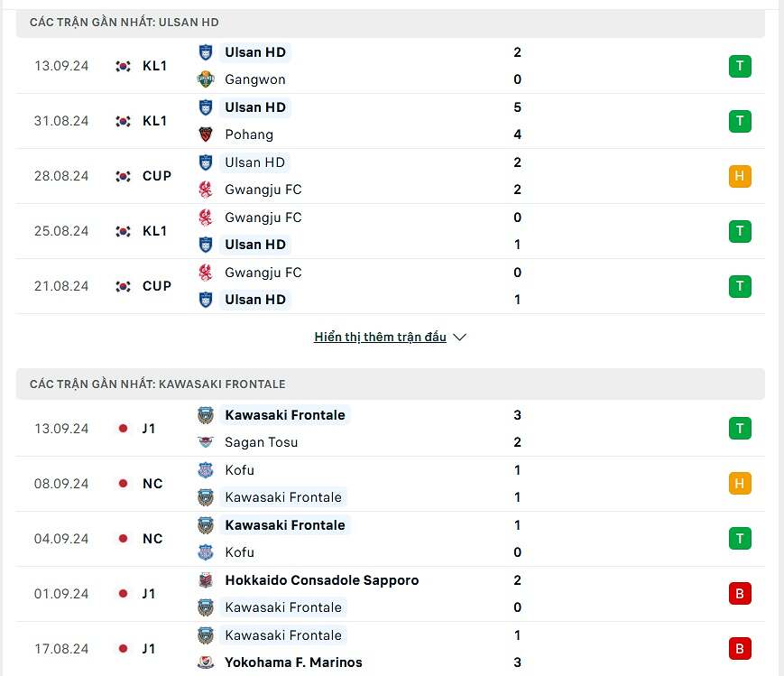This screenshot has height=676, width=784.
Task: Click Yokohama F. Marinos crest icon
Action: [206, 662]
